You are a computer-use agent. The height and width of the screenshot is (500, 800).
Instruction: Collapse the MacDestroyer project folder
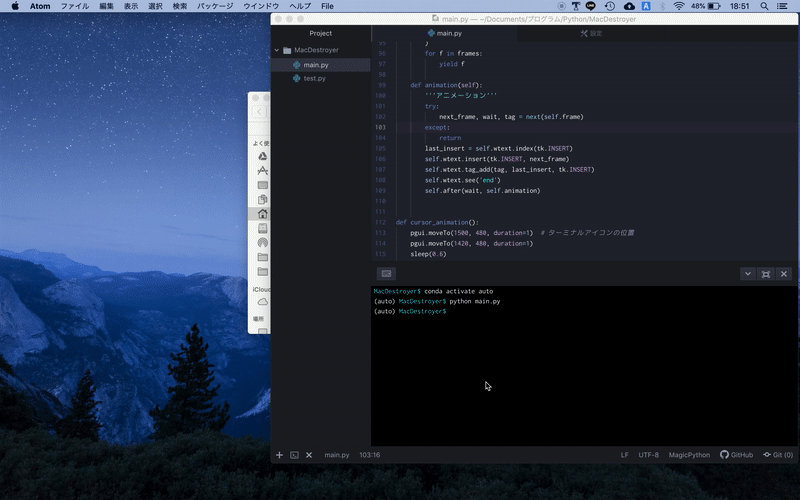[277, 50]
